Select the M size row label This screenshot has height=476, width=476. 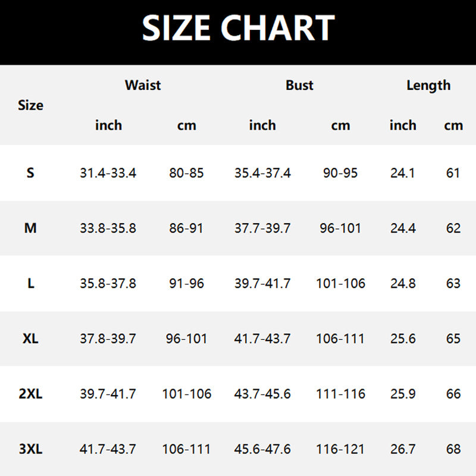pyautogui.click(x=30, y=228)
